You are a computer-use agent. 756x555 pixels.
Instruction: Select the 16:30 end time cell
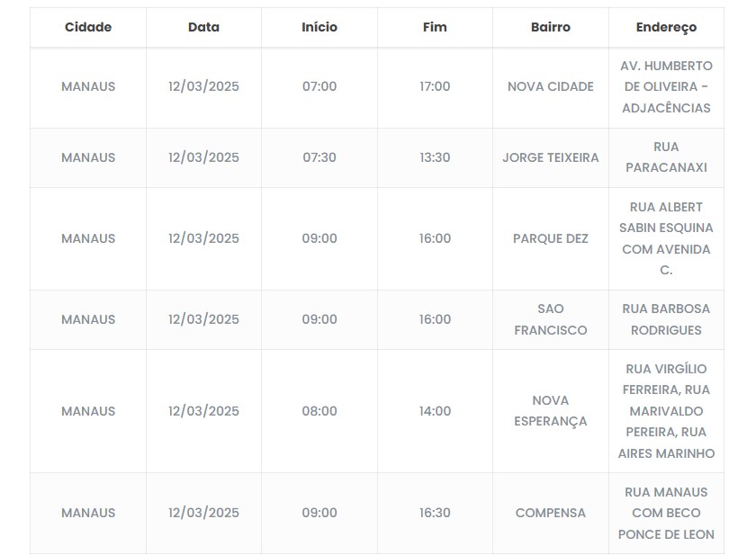point(435,513)
